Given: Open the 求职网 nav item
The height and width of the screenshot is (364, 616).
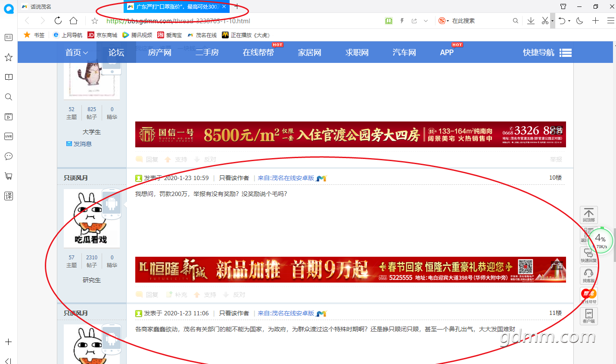Looking at the screenshot, I should point(357,53).
